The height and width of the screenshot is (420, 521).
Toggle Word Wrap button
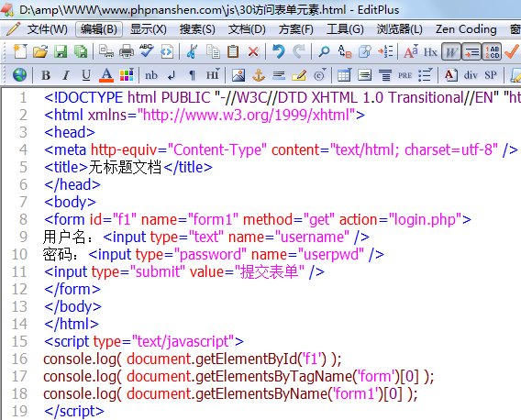click(451, 51)
